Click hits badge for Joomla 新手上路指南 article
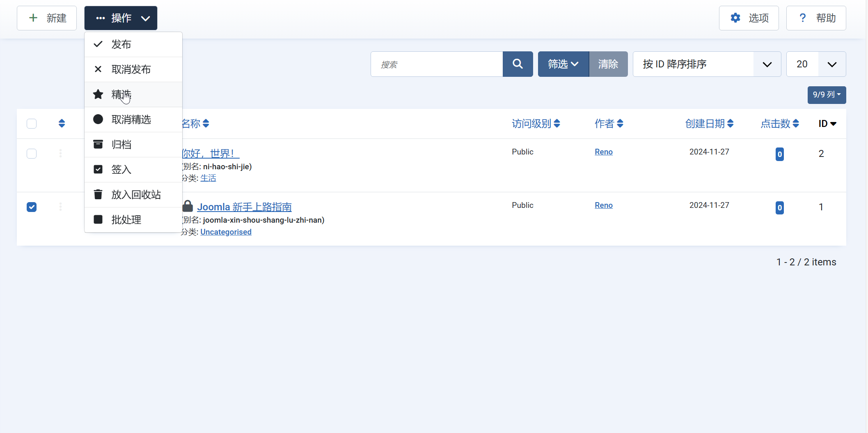Screen dimensions: 868x433 click(779, 207)
